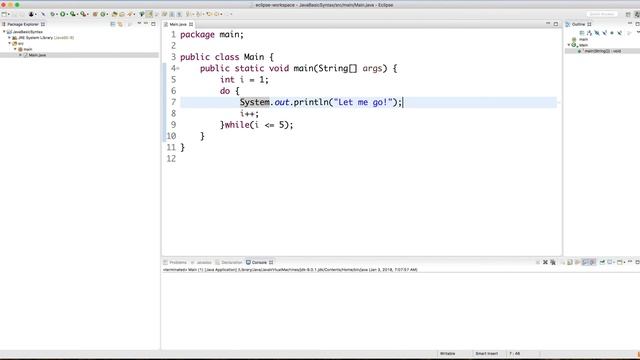Click the Open Type toolbar icon
640x360 pixels.
[x=115, y=14]
